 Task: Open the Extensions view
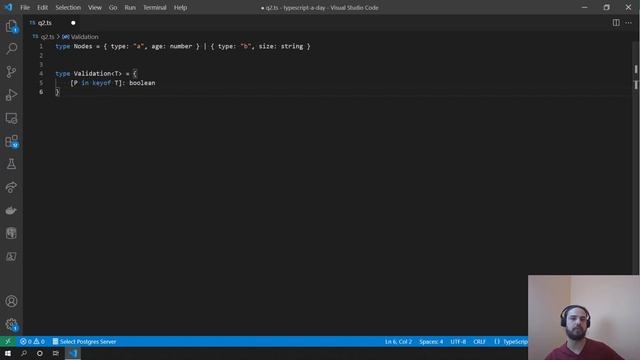11,142
